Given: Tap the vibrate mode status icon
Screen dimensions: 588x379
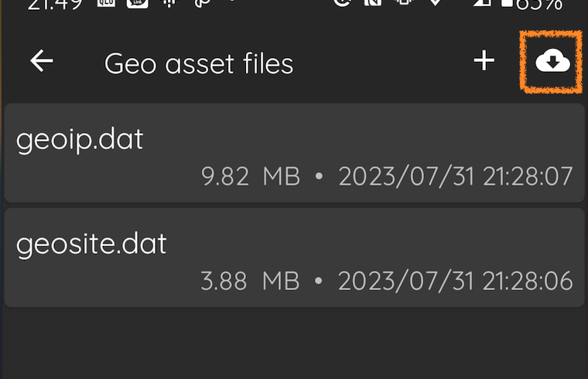Looking at the screenshot, I should 404,3.
